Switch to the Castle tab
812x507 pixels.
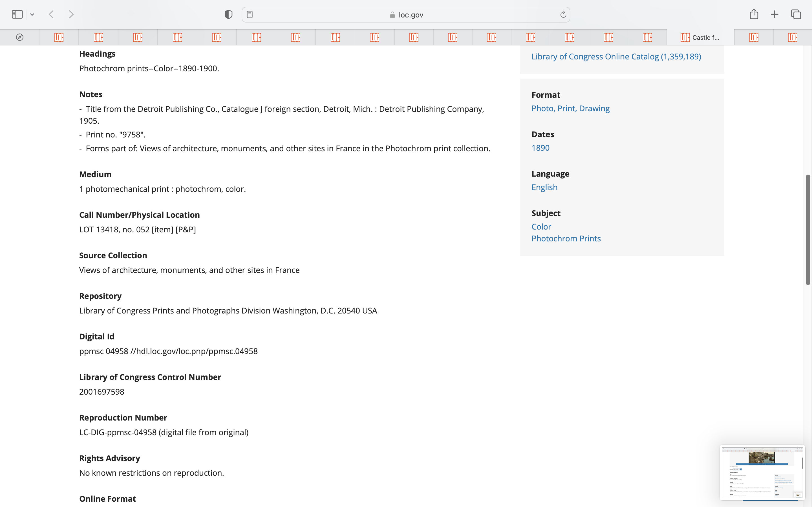[700, 37]
